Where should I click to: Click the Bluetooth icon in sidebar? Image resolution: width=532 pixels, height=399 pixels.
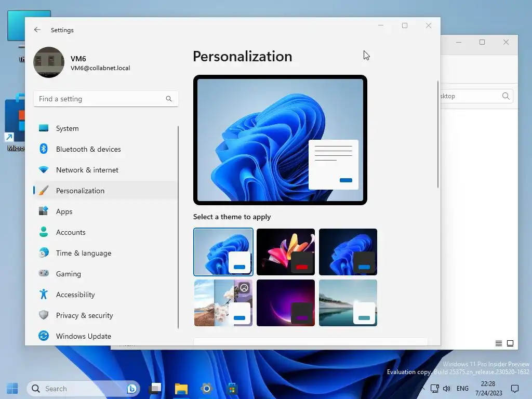[x=44, y=149]
